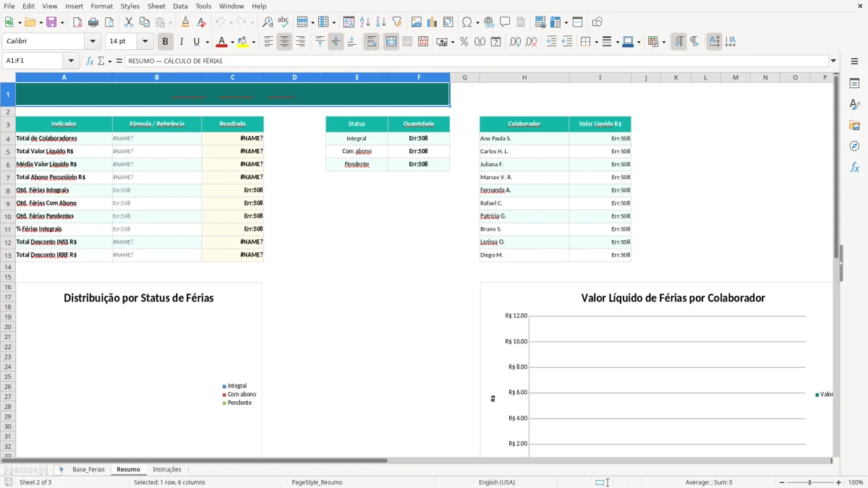Screen dimensions: 868x488
Task: Toggle Align Left
Action: (268, 42)
